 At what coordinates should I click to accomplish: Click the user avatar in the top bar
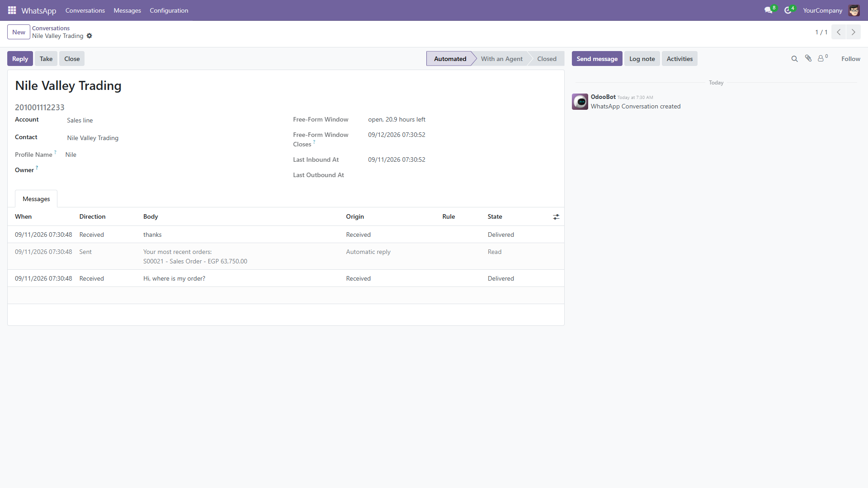(x=854, y=10)
